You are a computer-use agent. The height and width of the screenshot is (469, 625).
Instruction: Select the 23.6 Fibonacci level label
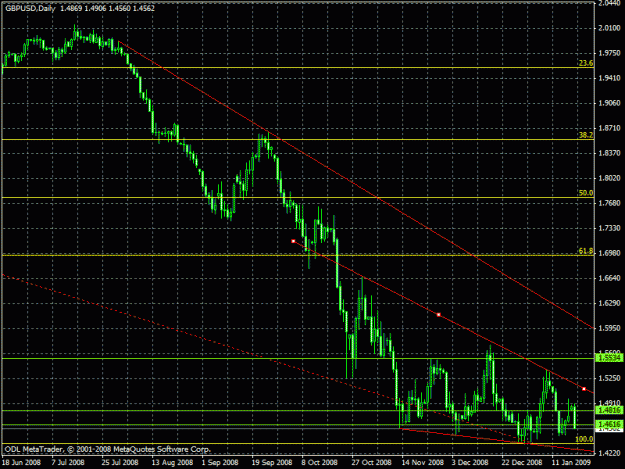(586, 63)
